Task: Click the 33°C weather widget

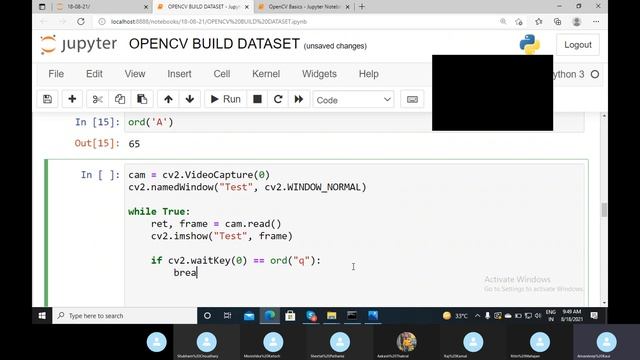Action: pos(455,316)
